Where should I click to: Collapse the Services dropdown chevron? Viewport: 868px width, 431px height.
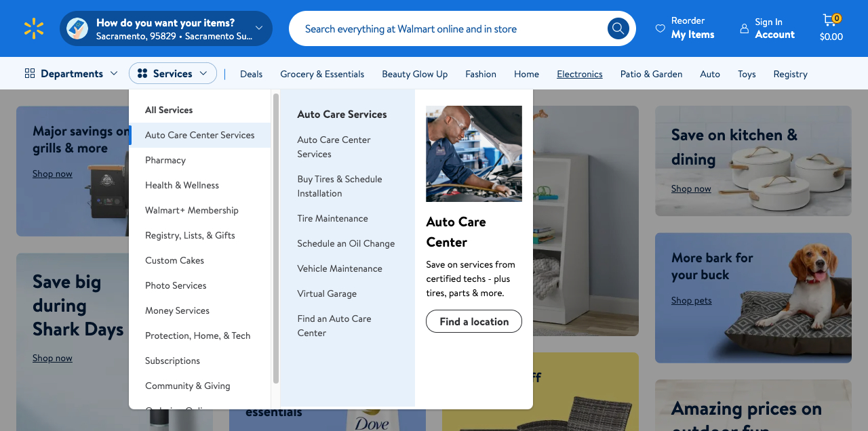[x=203, y=73]
